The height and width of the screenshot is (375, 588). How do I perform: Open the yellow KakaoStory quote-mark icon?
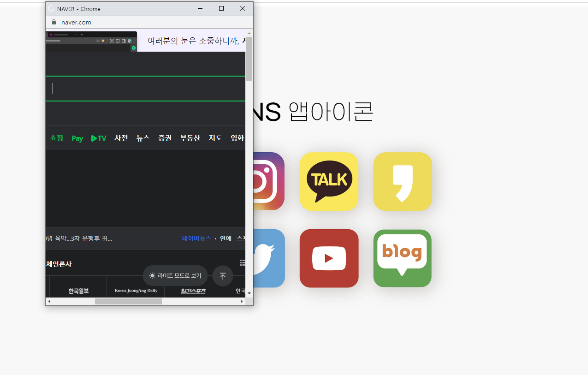tap(403, 181)
